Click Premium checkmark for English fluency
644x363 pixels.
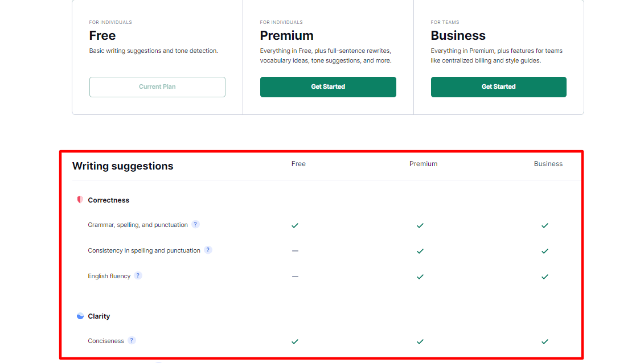click(420, 277)
